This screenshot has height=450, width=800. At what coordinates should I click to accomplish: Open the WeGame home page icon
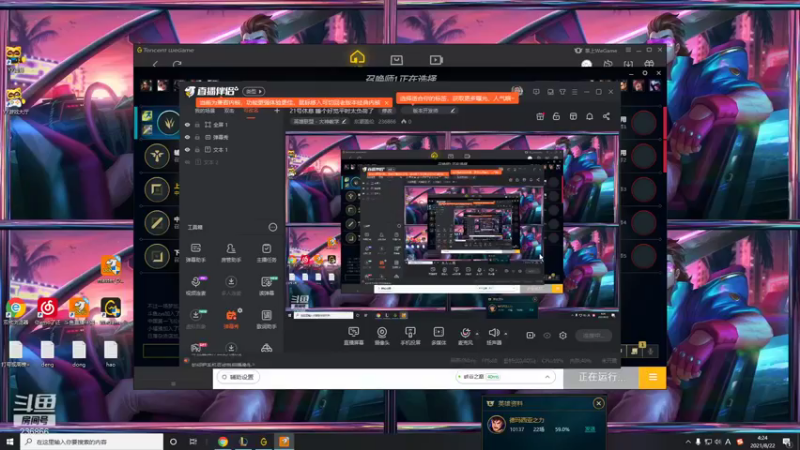coord(357,57)
